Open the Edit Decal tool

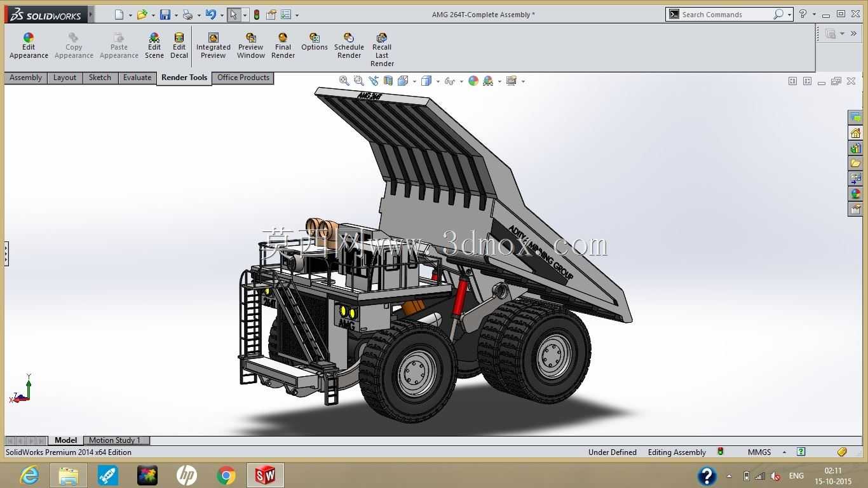pos(179,46)
